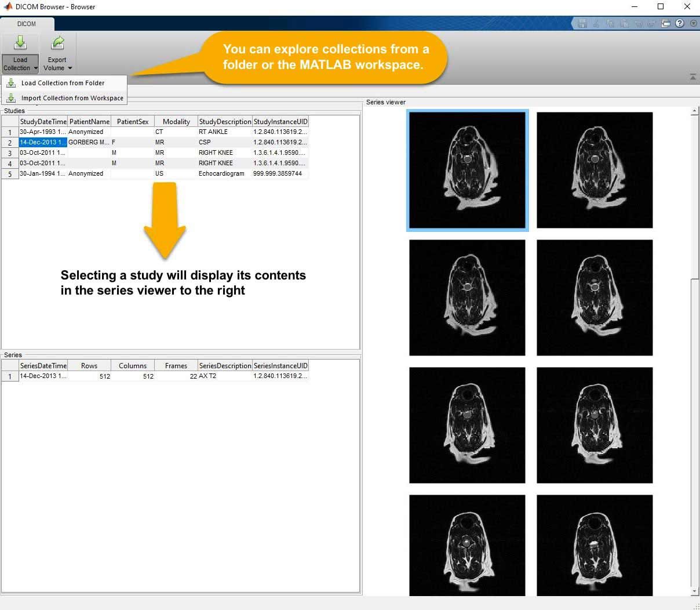700x610 pixels.
Task: Click the Save icon in quick access toolbar
Action: (582, 23)
